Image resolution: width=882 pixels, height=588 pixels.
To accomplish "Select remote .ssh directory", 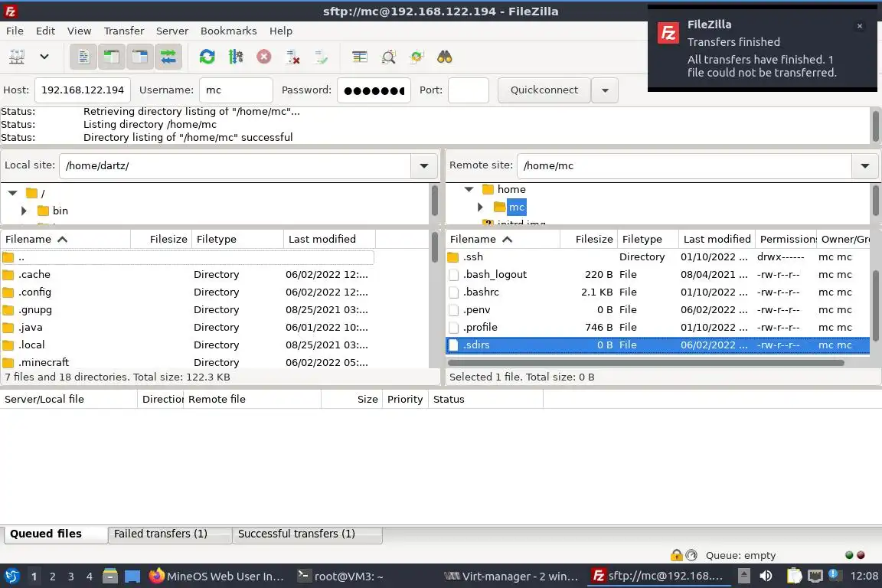I will tap(658, 257).
